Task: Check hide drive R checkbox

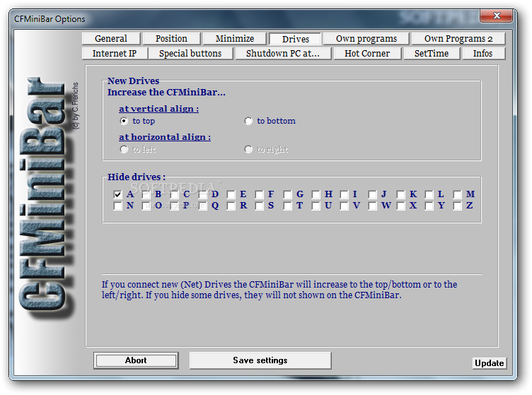Action: point(231,206)
